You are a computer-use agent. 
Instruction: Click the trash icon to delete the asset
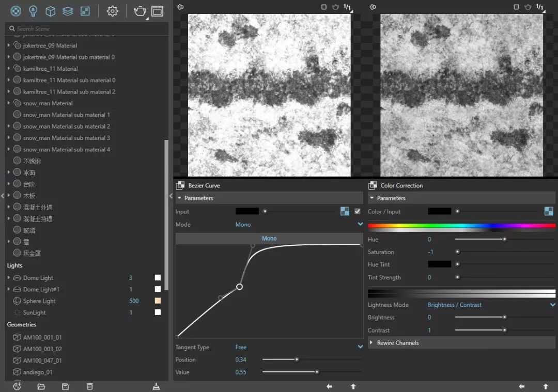tap(90, 386)
